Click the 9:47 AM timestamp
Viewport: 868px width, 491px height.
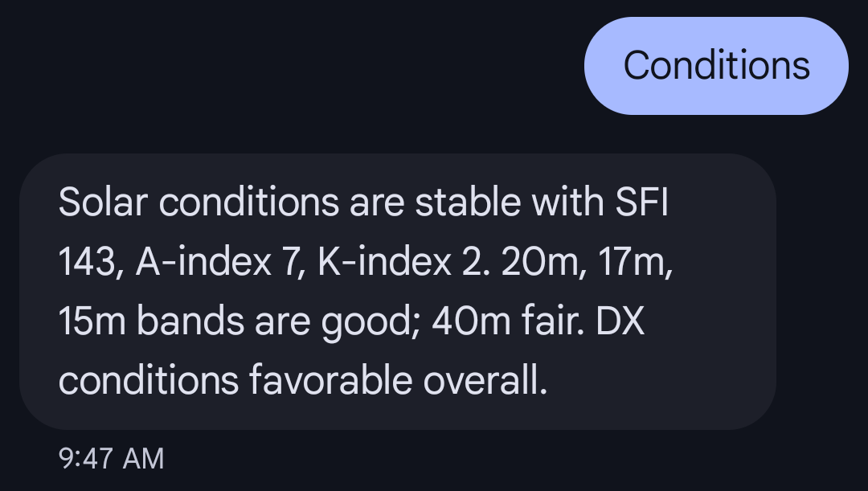112,459
